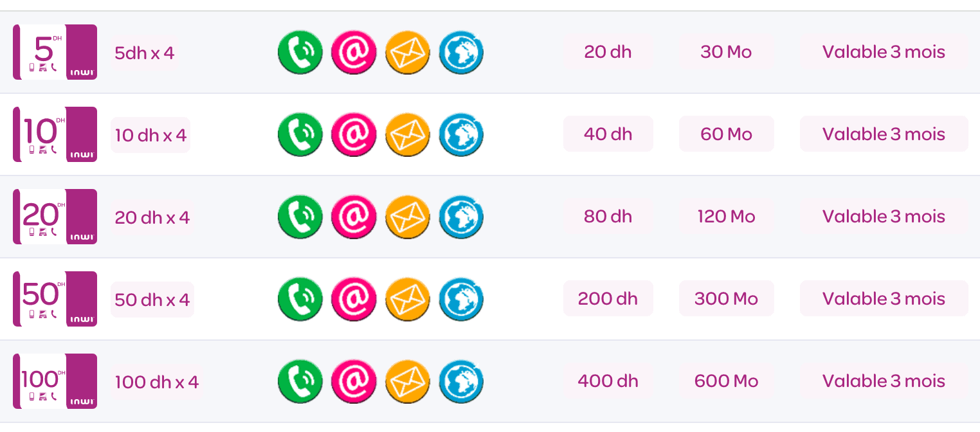The image size is (980, 432).
Task: Click the green phone icon for the 20dh plan
Action: [300, 217]
